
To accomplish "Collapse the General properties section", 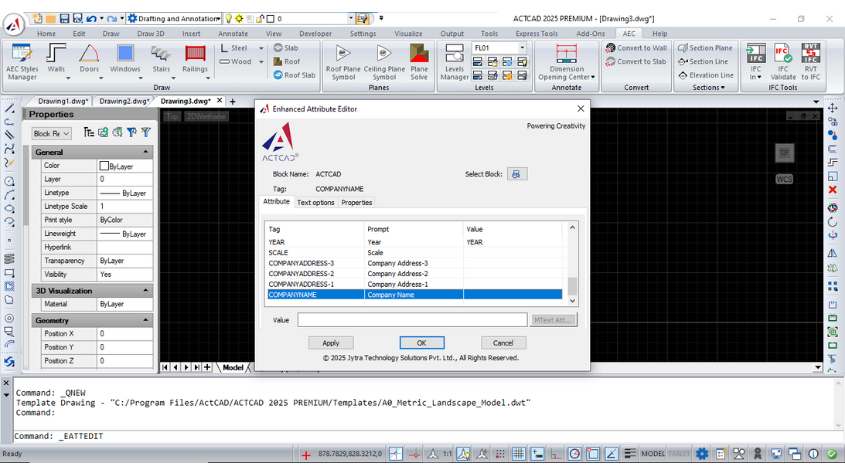I will [x=146, y=152].
